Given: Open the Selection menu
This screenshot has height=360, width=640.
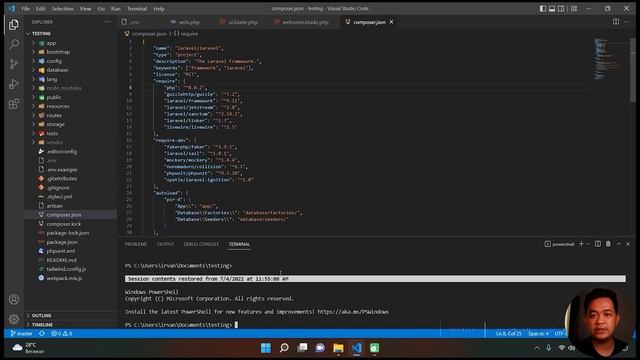Looking at the screenshot, I should click(x=62, y=9).
